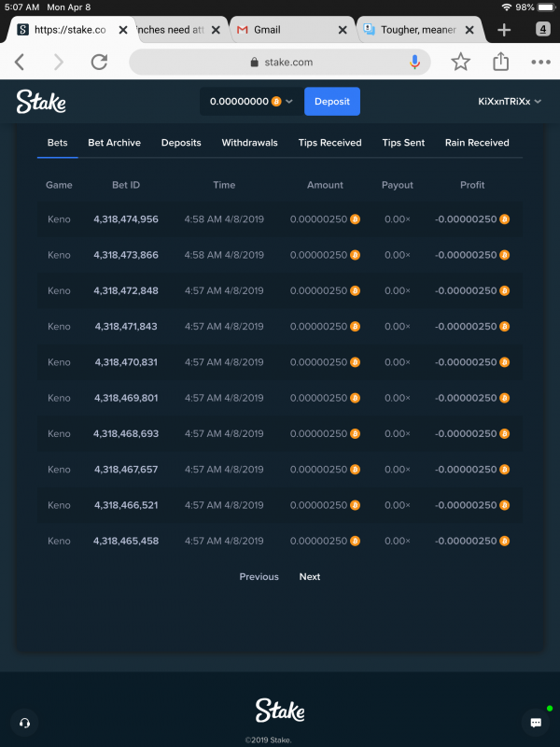560x747 pixels.
Task: Close the Gmail tab
Action: (x=343, y=30)
